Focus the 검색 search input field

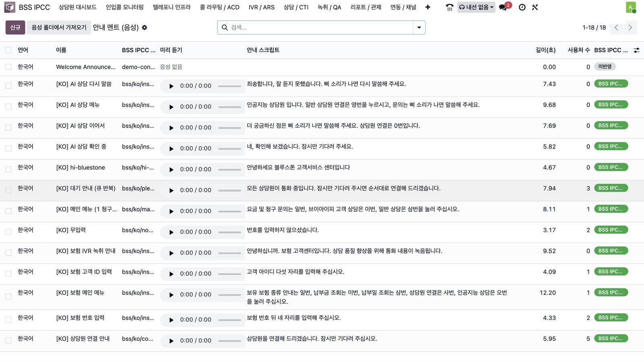pyautogui.click(x=321, y=27)
